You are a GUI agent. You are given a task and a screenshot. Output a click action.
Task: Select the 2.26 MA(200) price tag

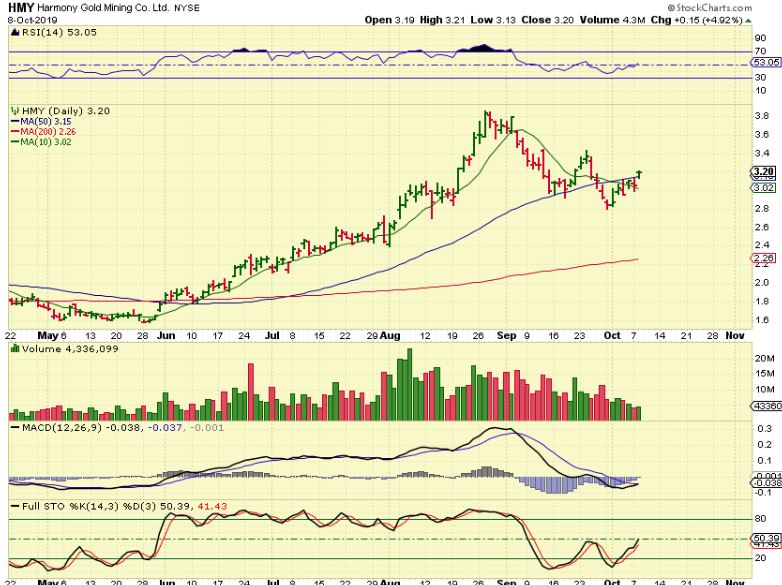point(763,258)
